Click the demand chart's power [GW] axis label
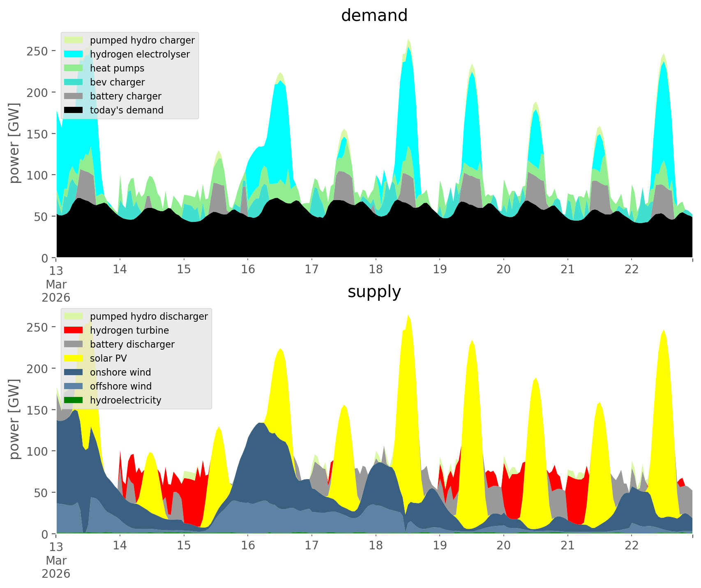This screenshot has height=588, width=701. point(14,143)
